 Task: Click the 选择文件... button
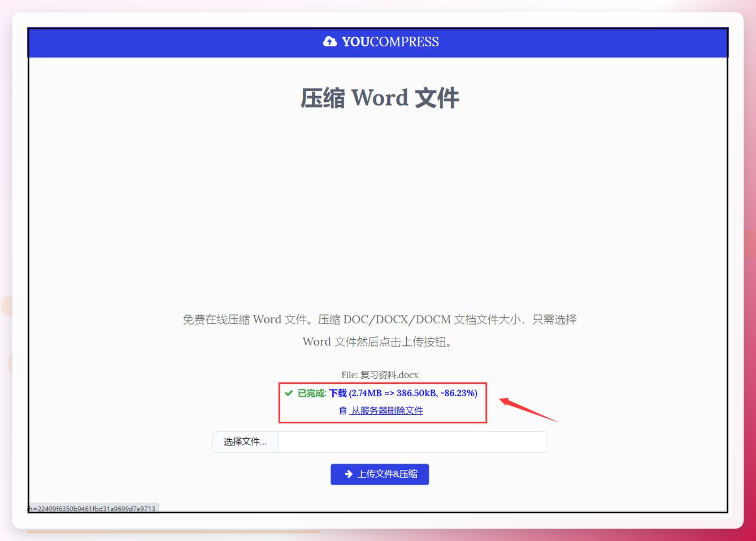point(245,442)
